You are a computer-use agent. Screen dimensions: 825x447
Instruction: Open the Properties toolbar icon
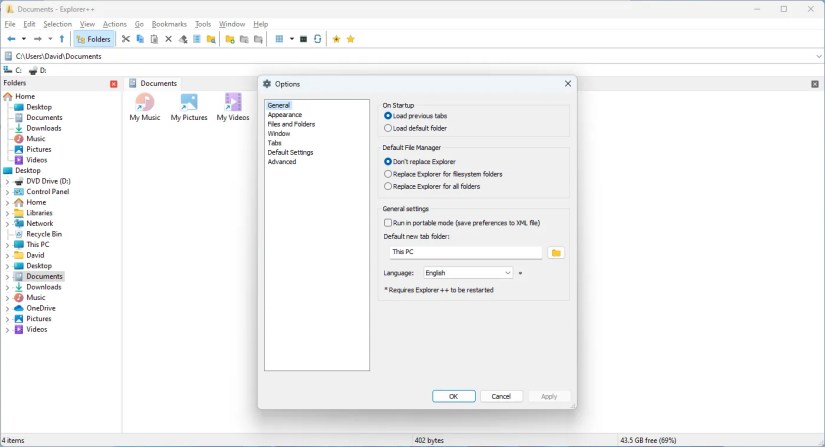[197, 39]
